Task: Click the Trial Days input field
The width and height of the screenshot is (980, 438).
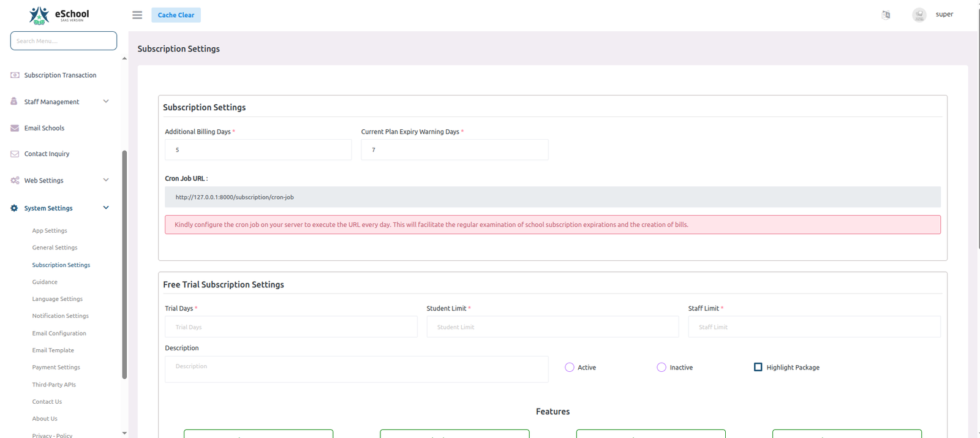Action: click(291, 327)
